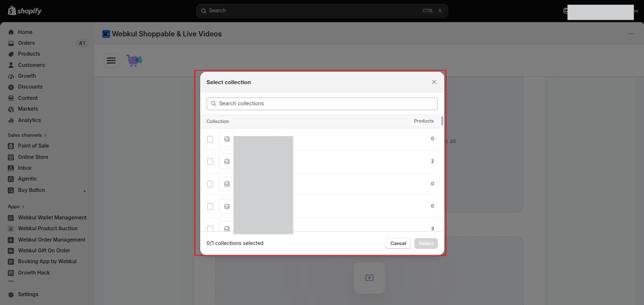644x305 pixels.
Task: Click the Analytics bar chart icon
Action: [x=11, y=120]
